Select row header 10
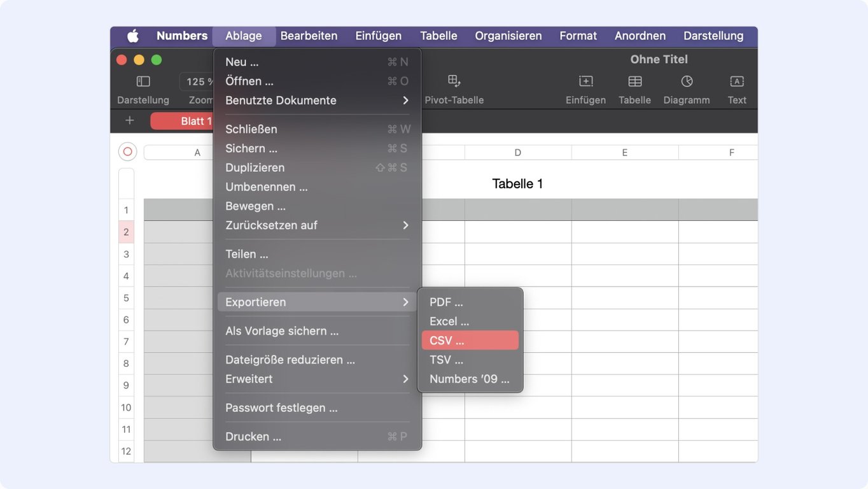Screen dimensions: 868x489 click(x=126, y=407)
